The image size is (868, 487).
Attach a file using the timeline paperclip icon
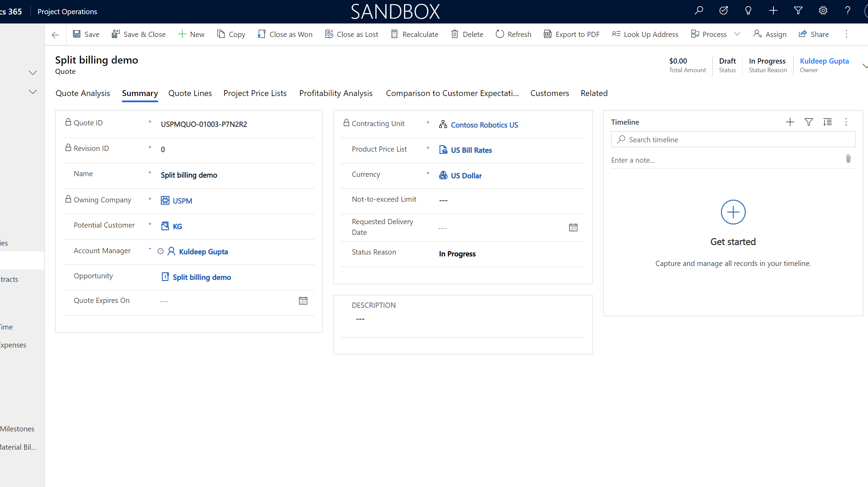click(x=848, y=159)
